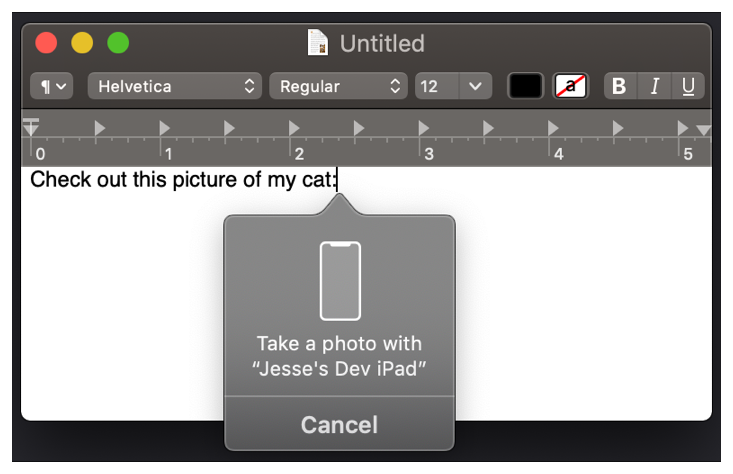Screen dimensions: 733x474
Task: Click the right margin marker on the ruler
Action: click(703, 130)
